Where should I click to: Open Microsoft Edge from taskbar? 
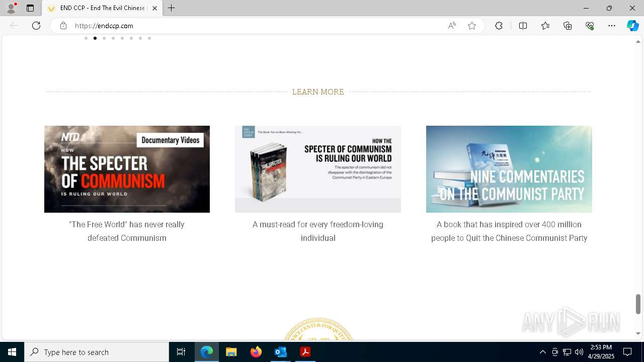207,352
